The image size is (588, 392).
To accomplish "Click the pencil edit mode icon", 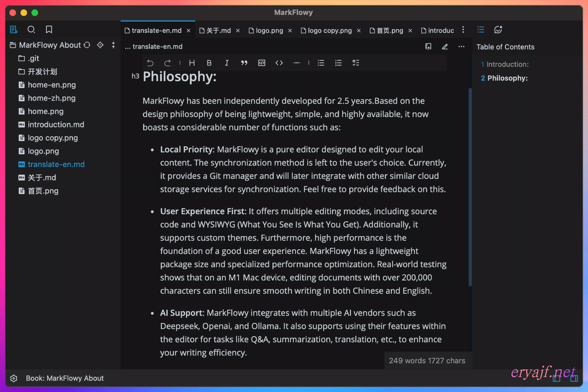I will pos(445,47).
